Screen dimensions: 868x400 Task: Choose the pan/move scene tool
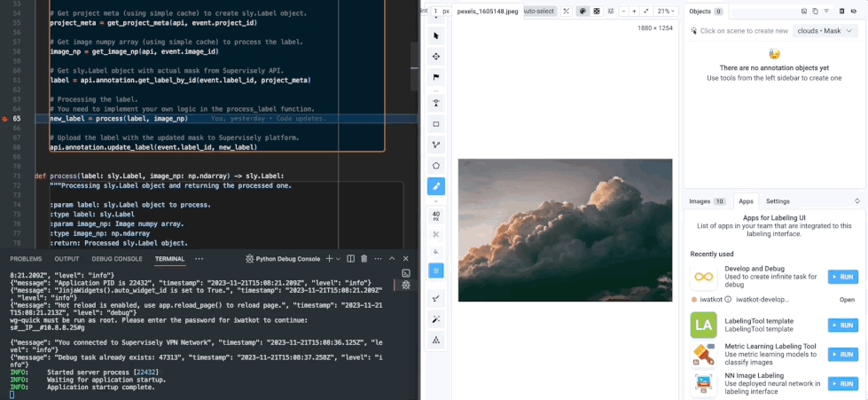tap(436, 57)
